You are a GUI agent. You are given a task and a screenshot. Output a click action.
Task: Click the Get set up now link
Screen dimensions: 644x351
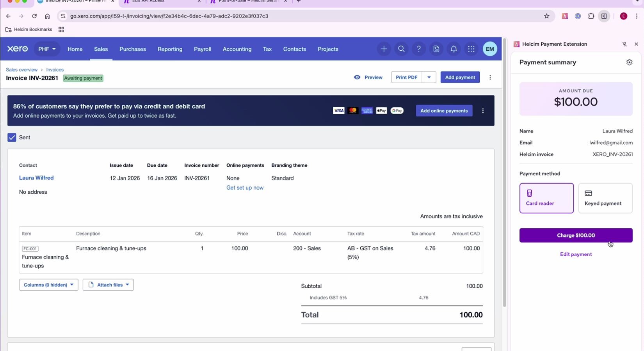click(245, 188)
